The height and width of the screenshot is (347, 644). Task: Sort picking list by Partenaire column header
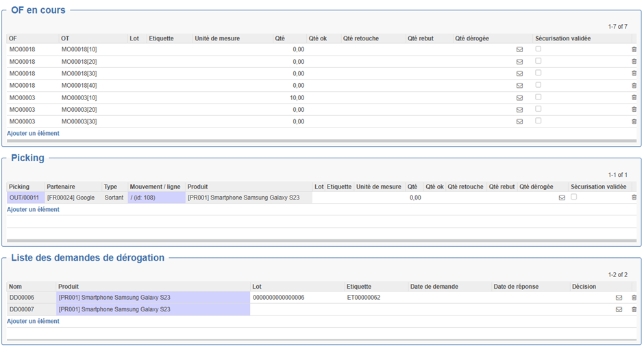tap(61, 187)
